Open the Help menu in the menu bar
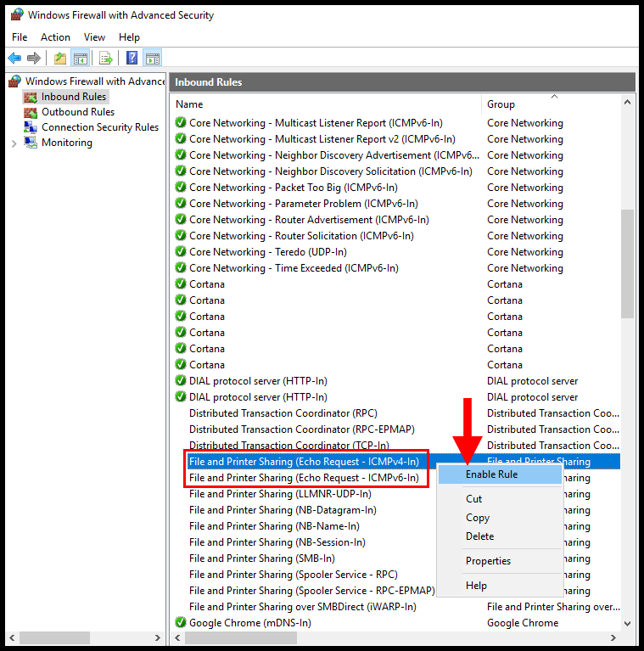Screen dimensions: 644x651 pos(129,37)
